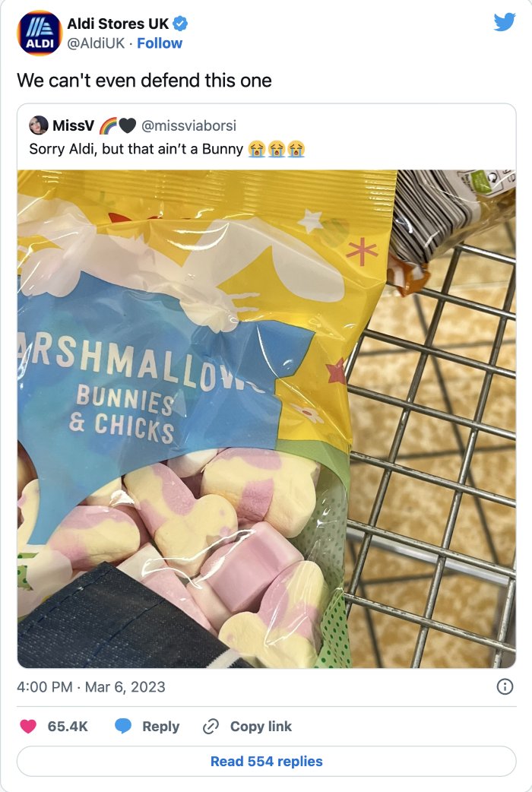This screenshot has height=792, width=532.
Task: Open quoted tweet text about the Bunny
Action: point(166,149)
